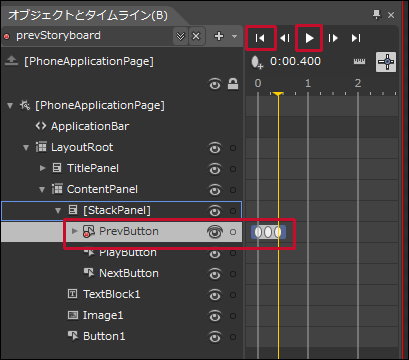This screenshot has height=360, width=409.
Task: Click the 1 second ruler mark
Action: click(x=308, y=83)
